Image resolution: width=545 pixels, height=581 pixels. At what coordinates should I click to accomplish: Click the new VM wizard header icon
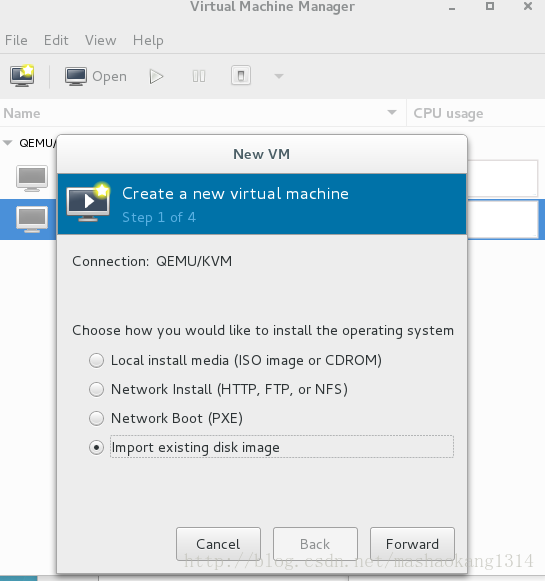coord(88,202)
